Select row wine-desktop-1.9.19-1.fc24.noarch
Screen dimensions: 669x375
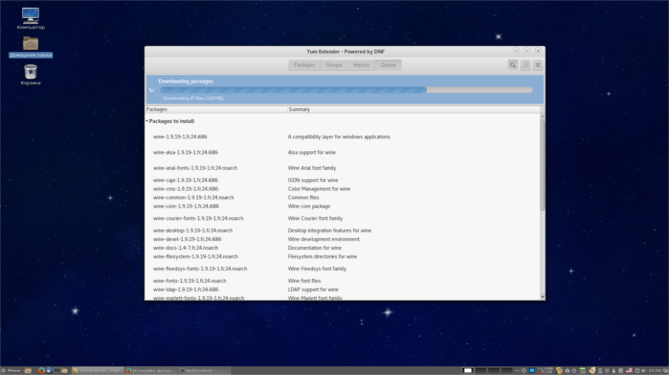pyautogui.click(x=343, y=230)
